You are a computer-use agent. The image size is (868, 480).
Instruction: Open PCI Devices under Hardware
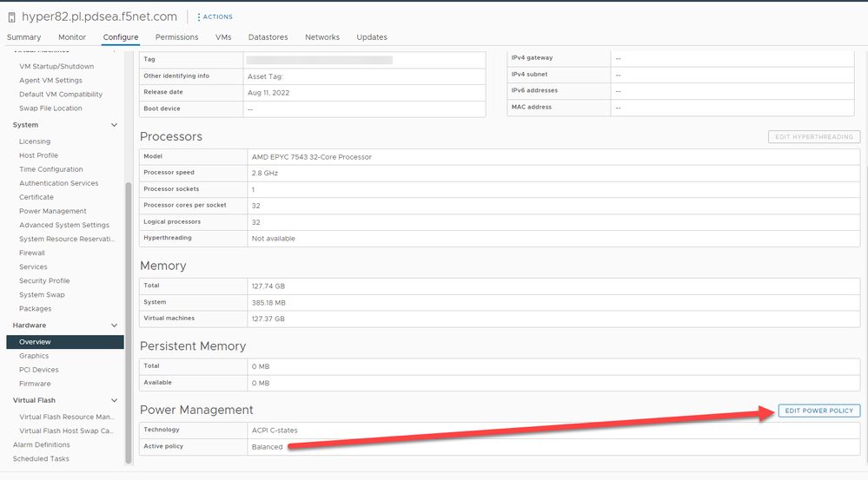click(x=39, y=370)
